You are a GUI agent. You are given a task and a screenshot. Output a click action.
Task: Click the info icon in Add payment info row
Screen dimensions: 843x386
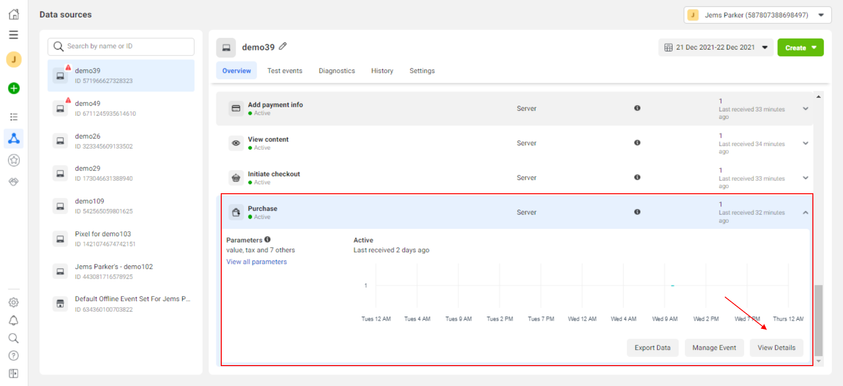point(637,108)
